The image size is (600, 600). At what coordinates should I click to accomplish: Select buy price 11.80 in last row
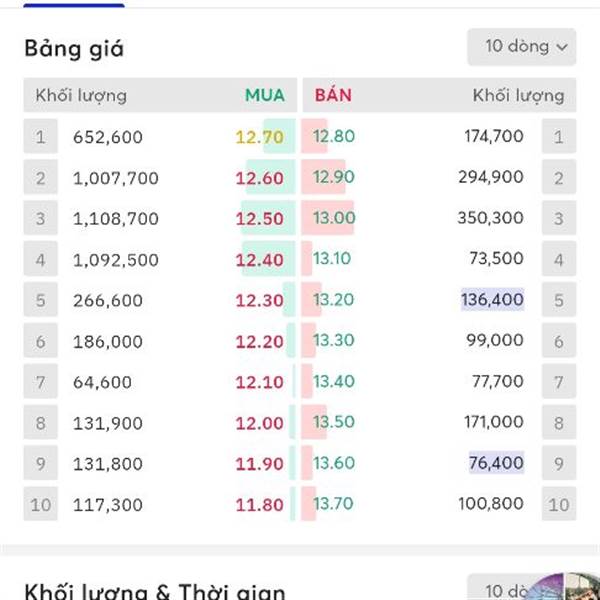pyautogui.click(x=259, y=505)
